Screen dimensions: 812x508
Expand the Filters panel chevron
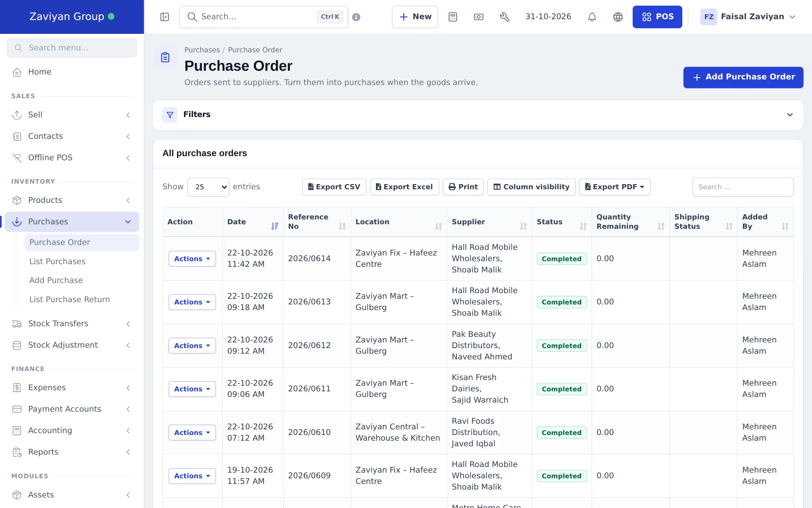click(x=790, y=115)
